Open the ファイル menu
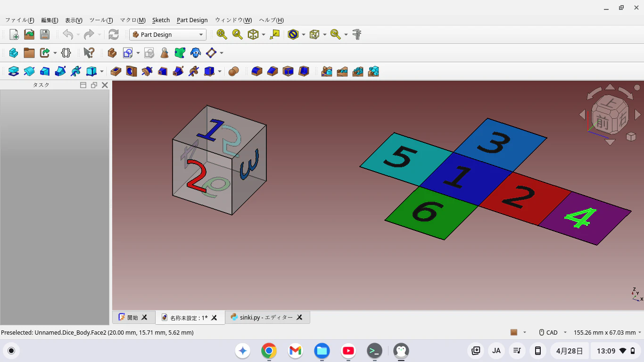 click(x=20, y=20)
